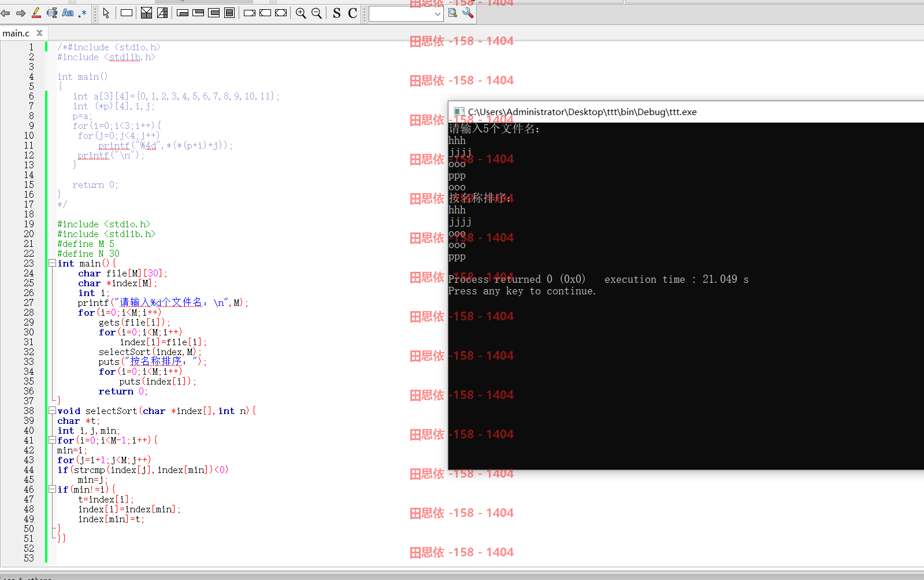Click the code 'index[i]=file[i];'
Viewport: 924px width, 580px height.
click(x=164, y=342)
